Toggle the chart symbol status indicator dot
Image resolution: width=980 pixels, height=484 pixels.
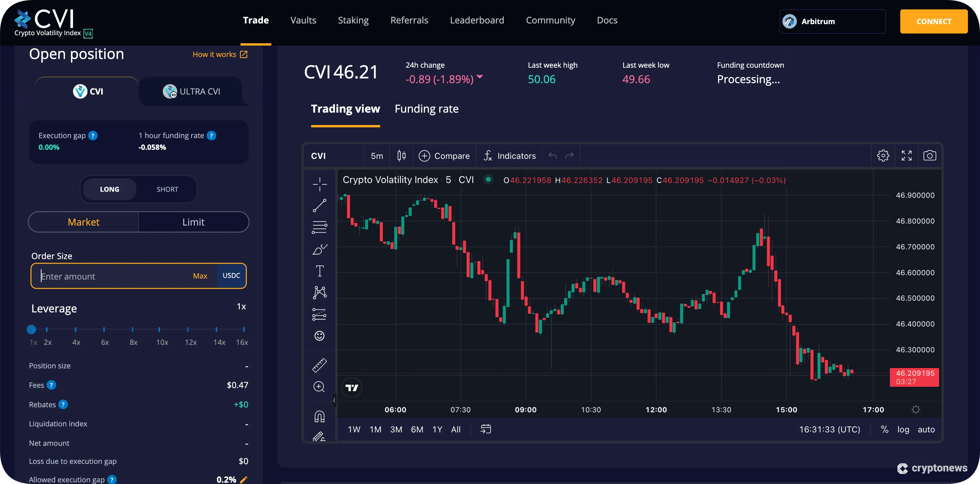(x=488, y=179)
